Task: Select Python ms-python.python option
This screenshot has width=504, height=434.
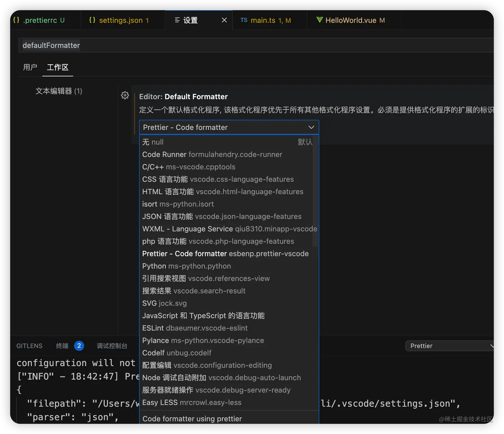Action: coord(227,266)
